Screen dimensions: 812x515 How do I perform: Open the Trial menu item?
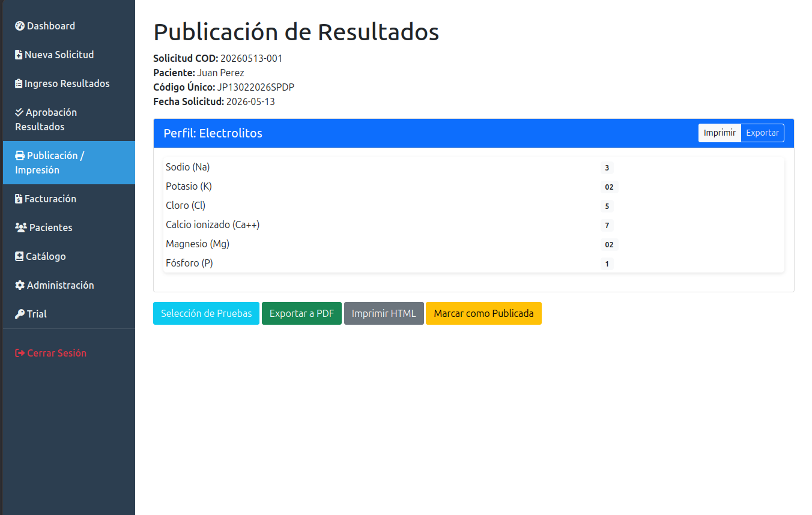pyautogui.click(x=69, y=314)
